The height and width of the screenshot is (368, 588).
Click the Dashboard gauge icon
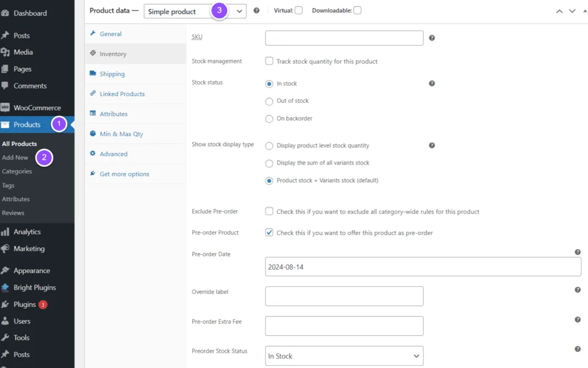[5, 13]
